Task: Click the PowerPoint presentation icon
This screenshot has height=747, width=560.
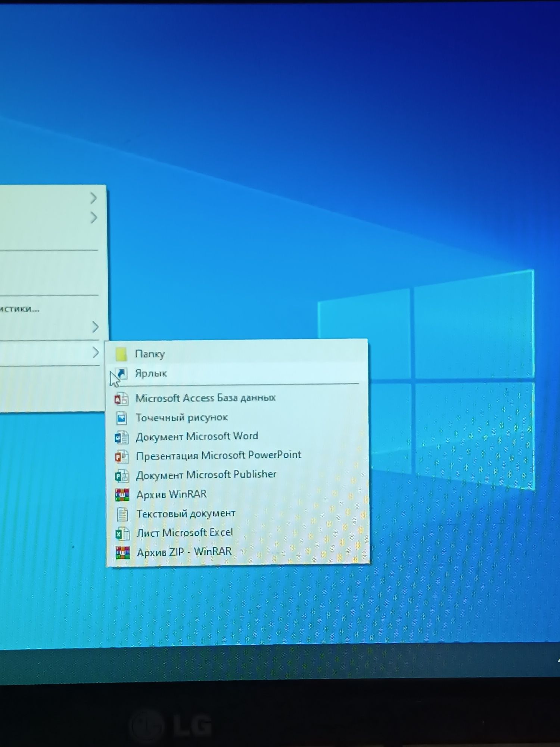Action: tap(122, 456)
